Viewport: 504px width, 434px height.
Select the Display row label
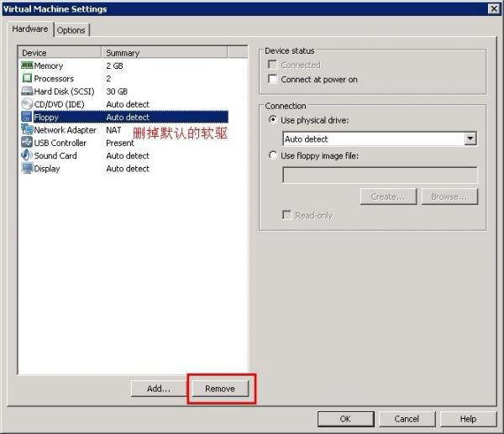[47, 169]
